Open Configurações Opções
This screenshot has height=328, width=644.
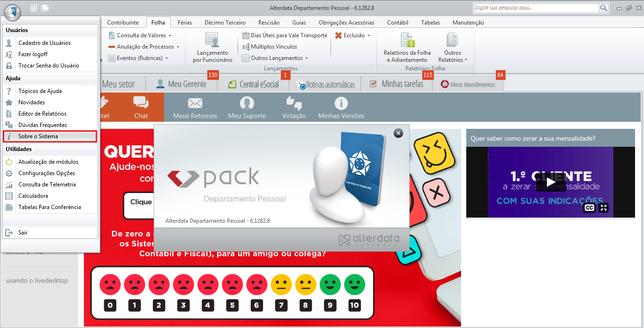tap(50, 173)
